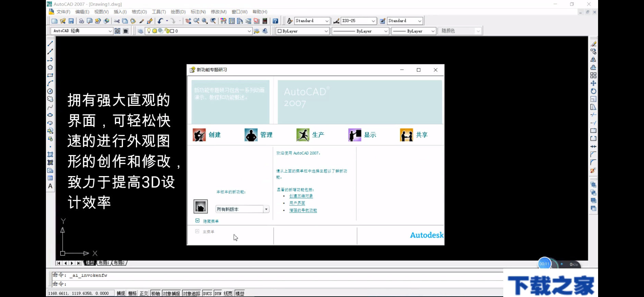The height and width of the screenshot is (297, 644).
Task: Select the Move modify tool
Action: (593, 83)
